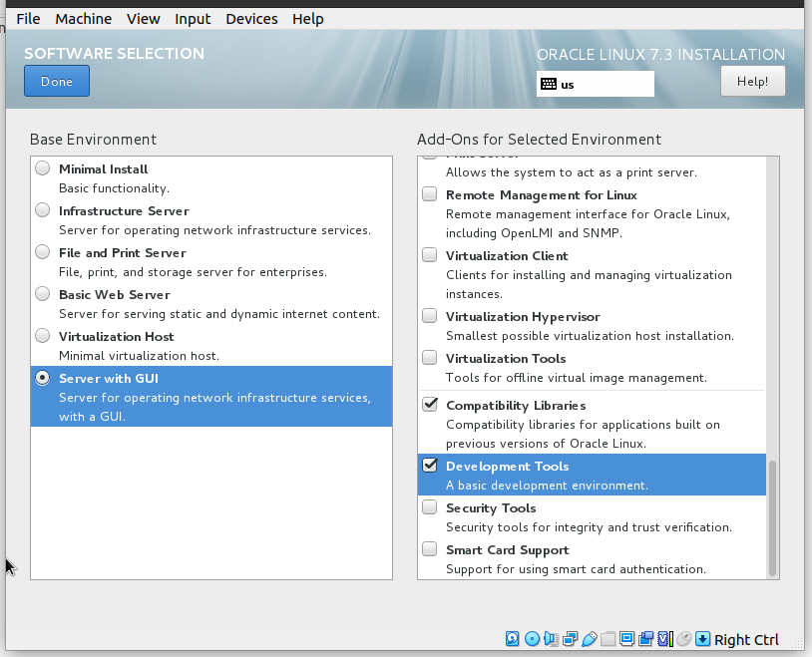Click the blue Done button
This screenshot has height=657, width=812.
[57, 81]
